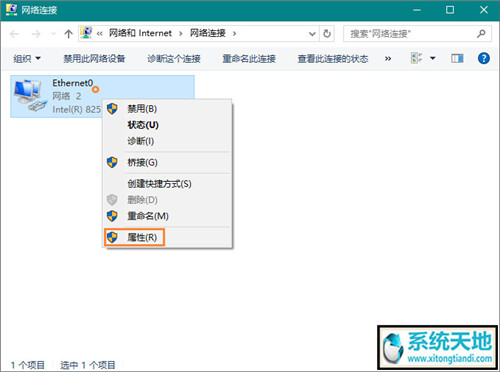The image size is (500, 372).
Task: Open the recent locations dropdown arrow
Action: click(53, 34)
